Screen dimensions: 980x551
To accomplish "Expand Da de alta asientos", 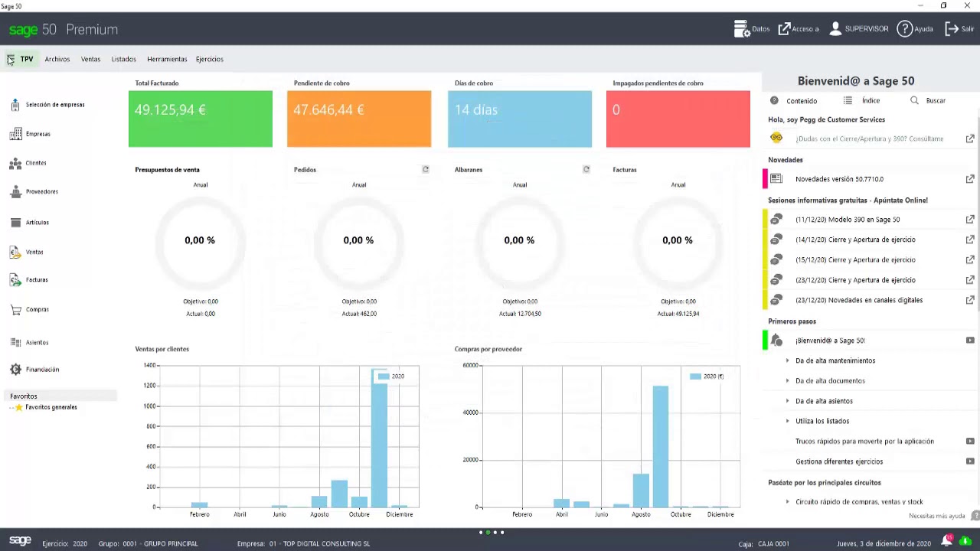I will 787,401.
